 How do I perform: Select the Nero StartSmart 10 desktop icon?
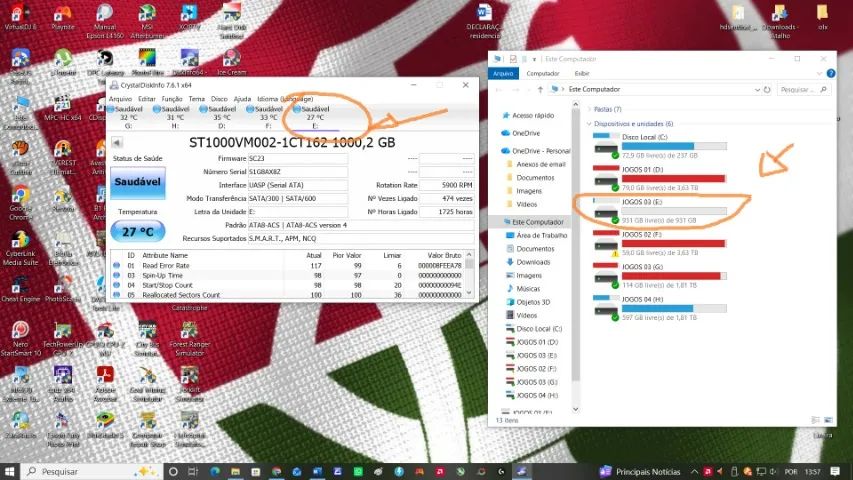coord(20,339)
